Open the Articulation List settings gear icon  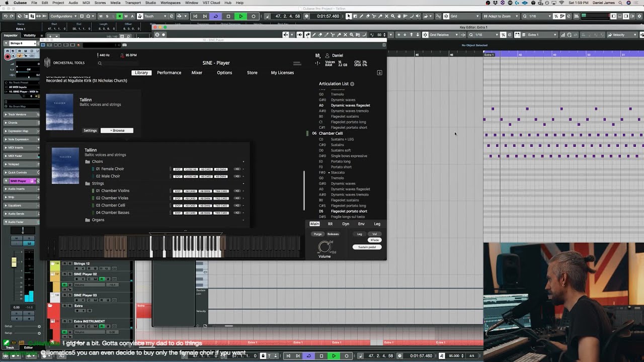pyautogui.click(x=352, y=84)
